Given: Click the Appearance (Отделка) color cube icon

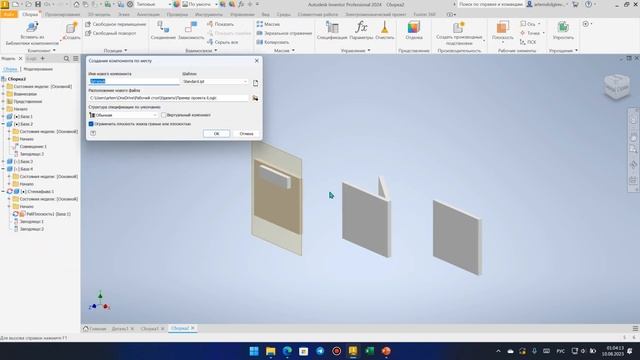Looking at the screenshot, I should 413,27.
